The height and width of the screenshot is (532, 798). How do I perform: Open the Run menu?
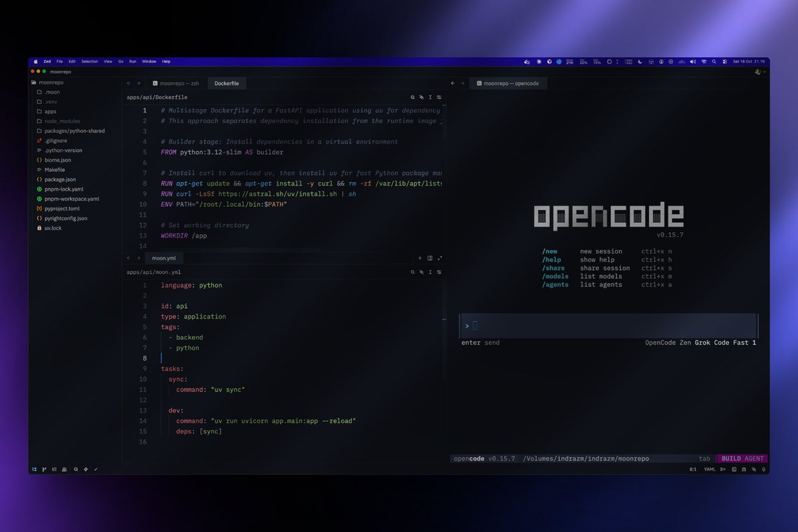pos(133,61)
